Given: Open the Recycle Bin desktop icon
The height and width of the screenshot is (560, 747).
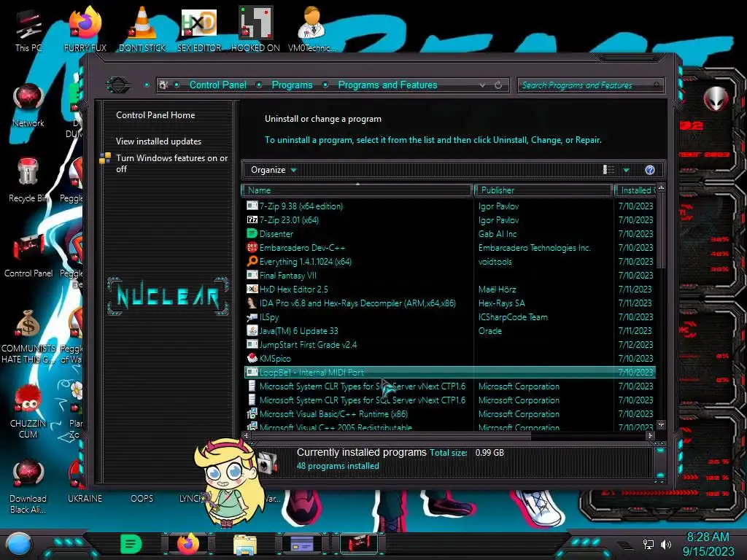Looking at the screenshot, I should [x=28, y=180].
